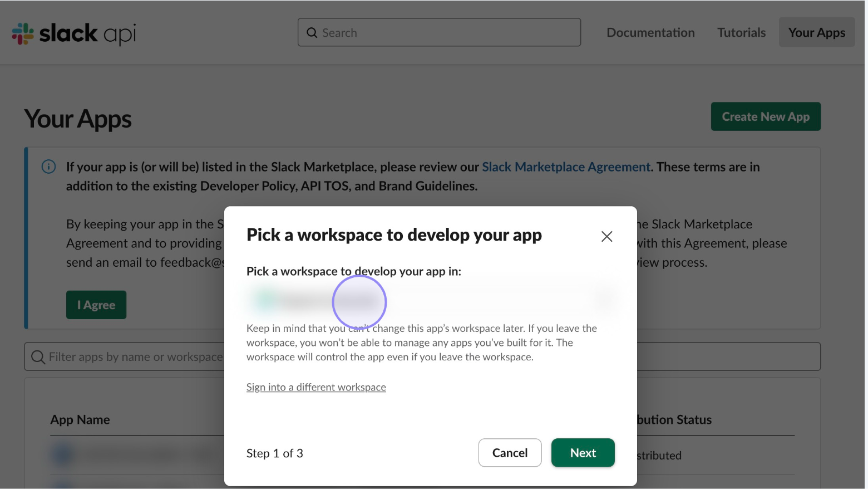Screen dimensions: 868x489
Task: Open the Documentation nav item
Action: pos(650,33)
